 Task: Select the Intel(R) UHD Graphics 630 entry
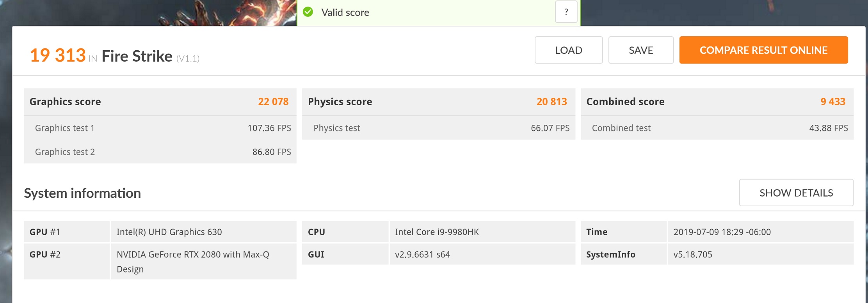point(169,232)
